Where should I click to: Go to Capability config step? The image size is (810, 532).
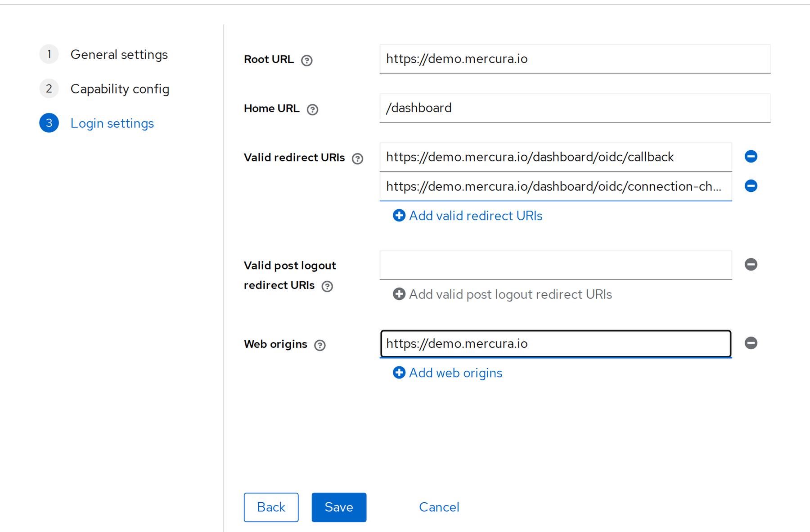[104, 89]
